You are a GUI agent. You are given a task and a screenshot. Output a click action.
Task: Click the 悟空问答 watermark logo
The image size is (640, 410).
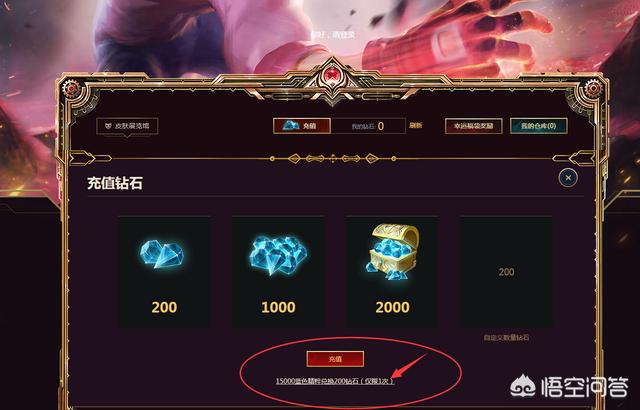tap(569, 387)
